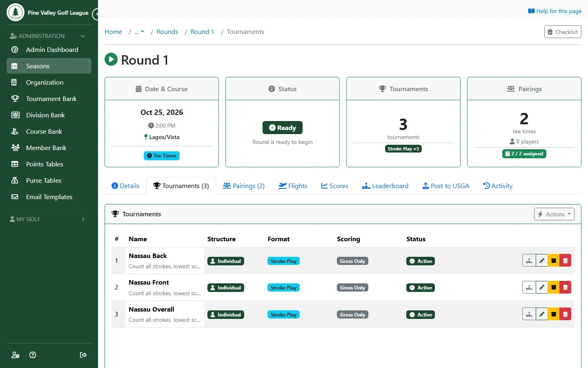Screen dimensions: 588x368
Task: Switch to the Pairings (2) tab
Action: pos(244,186)
